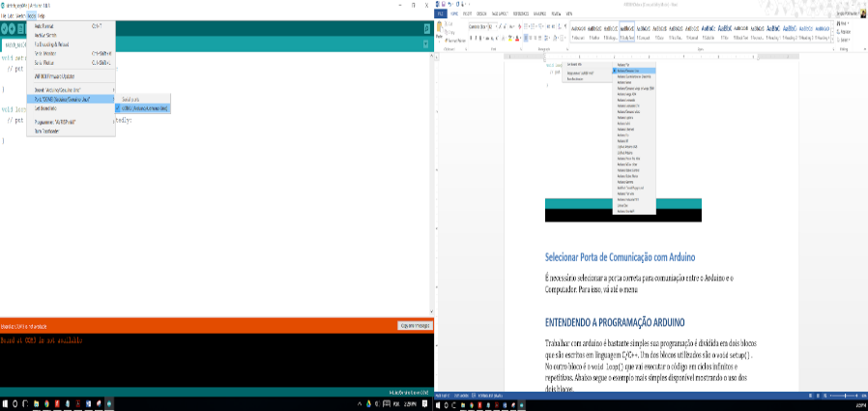Open the Help menu in Arduino
868x411 pixels.
coord(42,15)
